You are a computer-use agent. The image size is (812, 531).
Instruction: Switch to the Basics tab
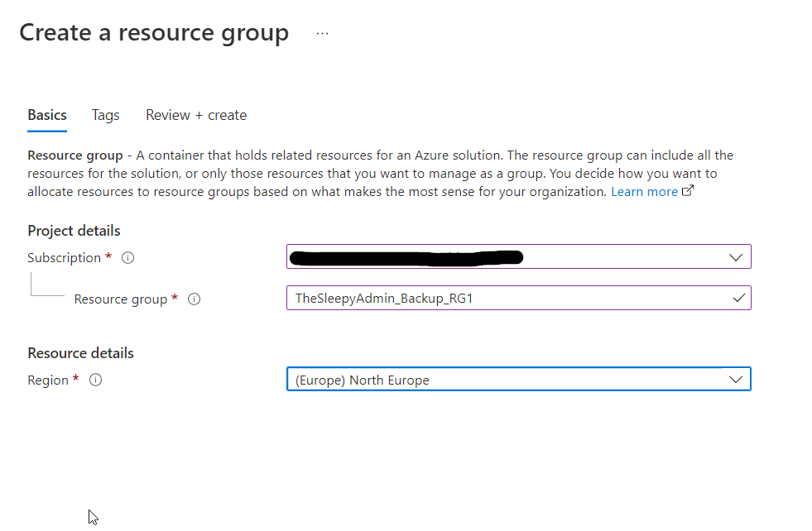(x=47, y=116)
